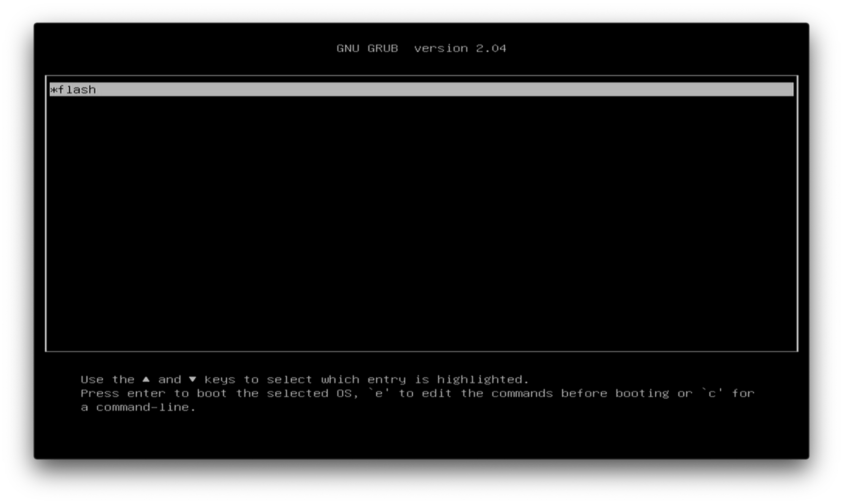This screenshot has width=843, height=504.
Task: Click the version 2.04 label
Action: tap(460, 49)
